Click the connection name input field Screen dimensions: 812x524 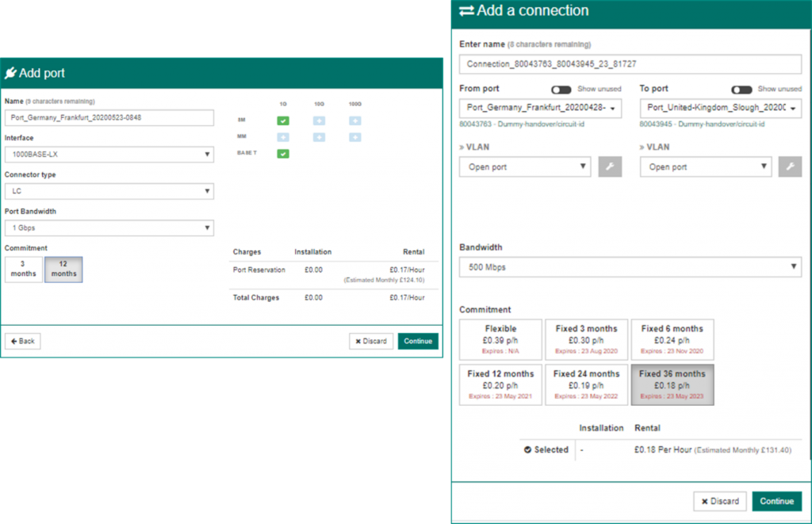tap(630, 64)
